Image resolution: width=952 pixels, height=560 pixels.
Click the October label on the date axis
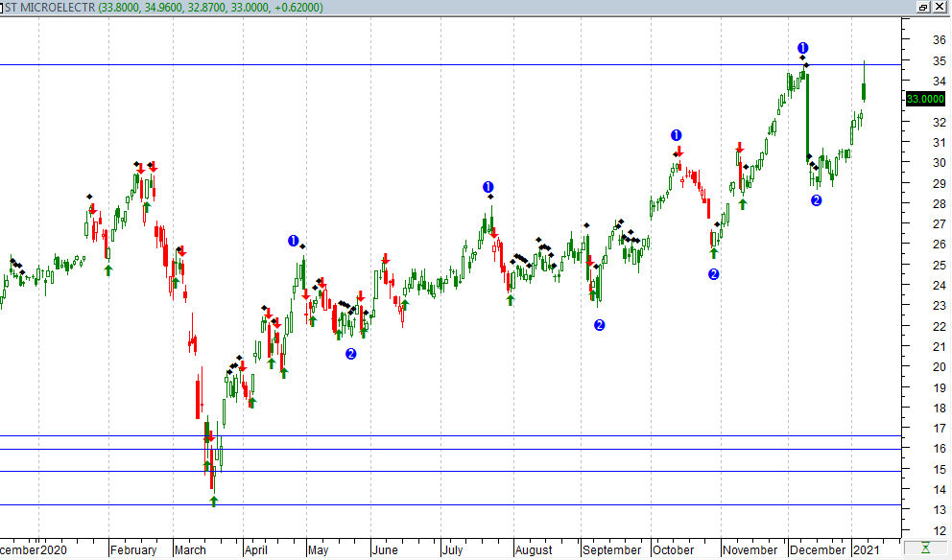pyautogui.click(x=673, y=550)
